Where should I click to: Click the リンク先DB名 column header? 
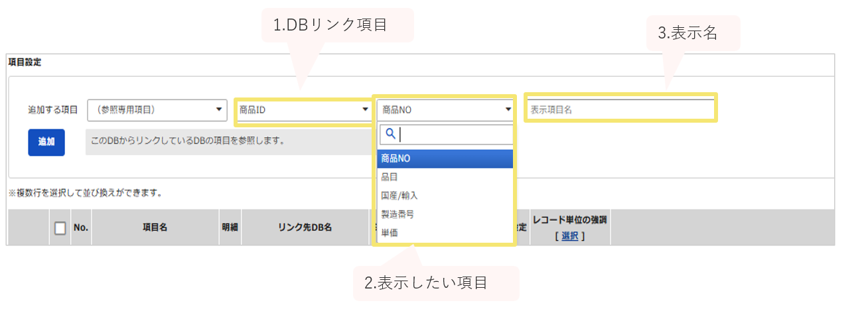(x=305, y=227)
